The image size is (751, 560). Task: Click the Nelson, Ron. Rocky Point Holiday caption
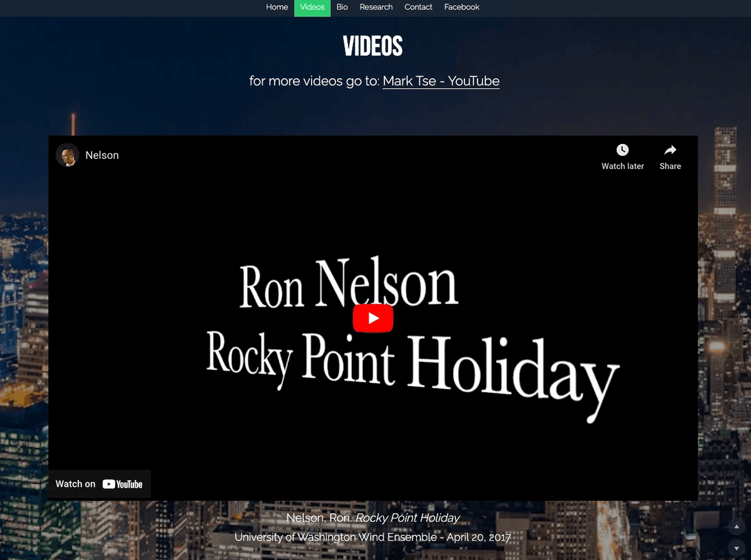pyautogui.click(x=373, y=518)
